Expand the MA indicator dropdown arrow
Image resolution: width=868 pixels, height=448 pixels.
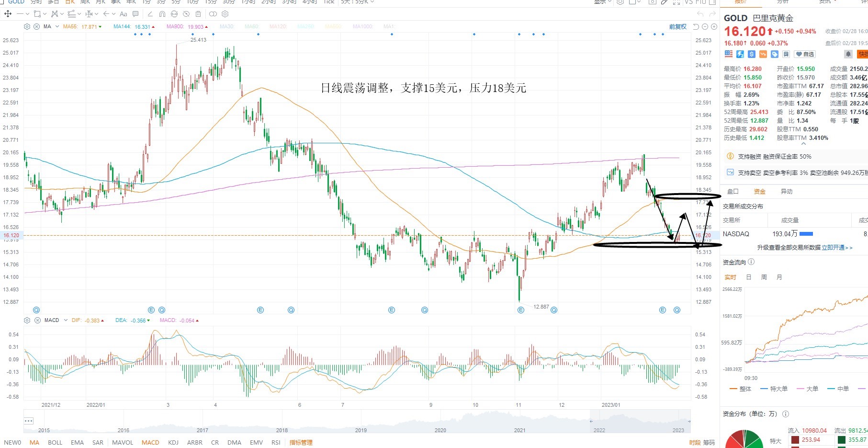[57, 26]
